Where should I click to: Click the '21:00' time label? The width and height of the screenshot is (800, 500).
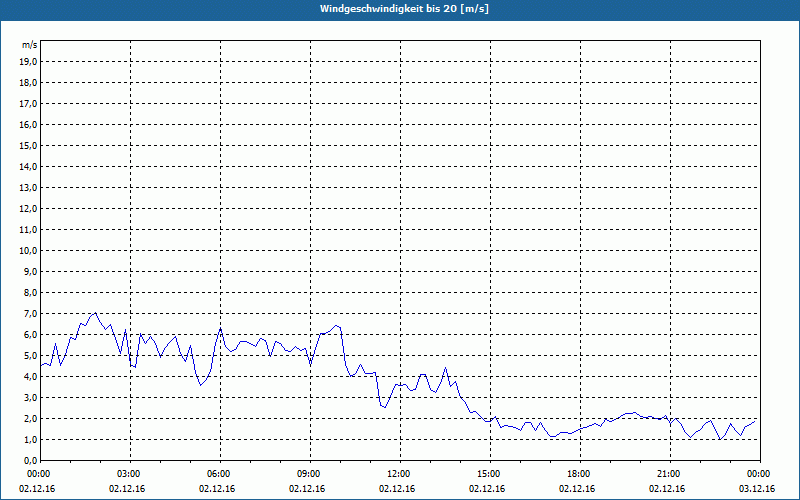coord(669,474)
